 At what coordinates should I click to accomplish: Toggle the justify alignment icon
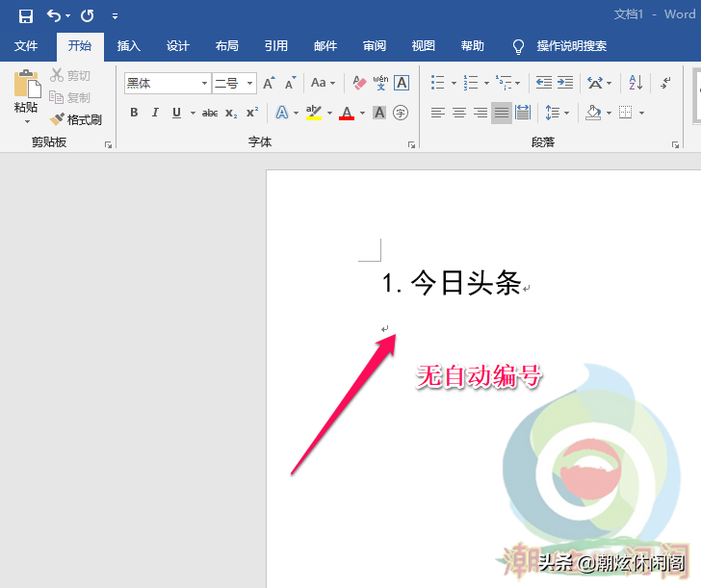501,113
